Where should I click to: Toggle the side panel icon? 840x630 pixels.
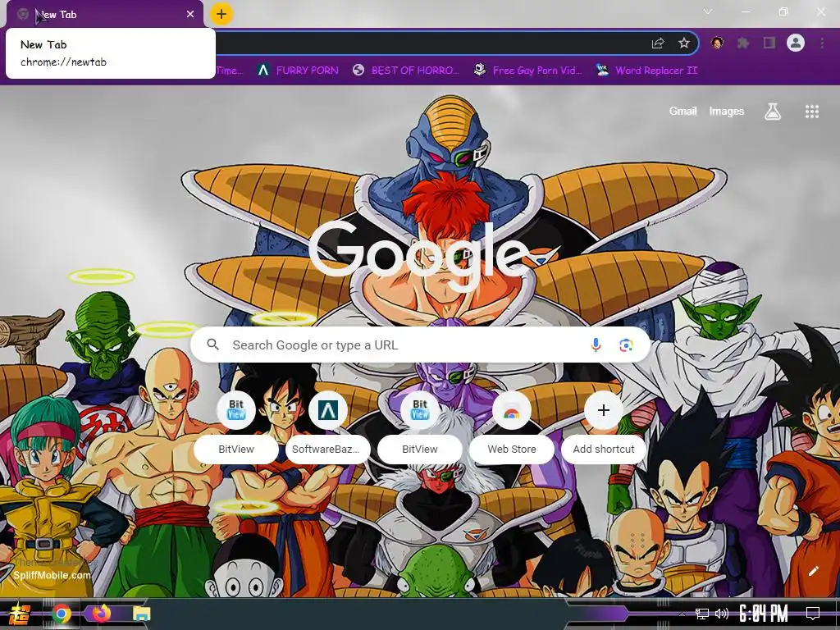[769, 43]
